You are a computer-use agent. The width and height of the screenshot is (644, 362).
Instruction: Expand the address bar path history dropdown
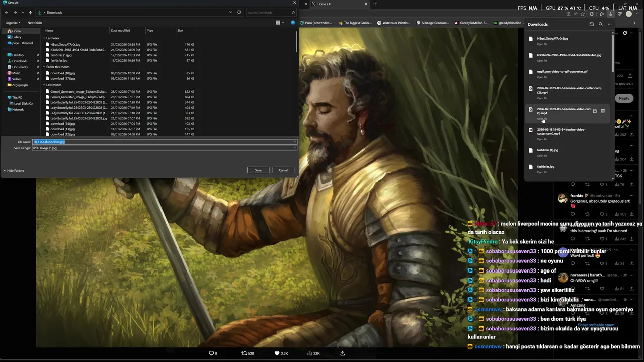point(230,12)
